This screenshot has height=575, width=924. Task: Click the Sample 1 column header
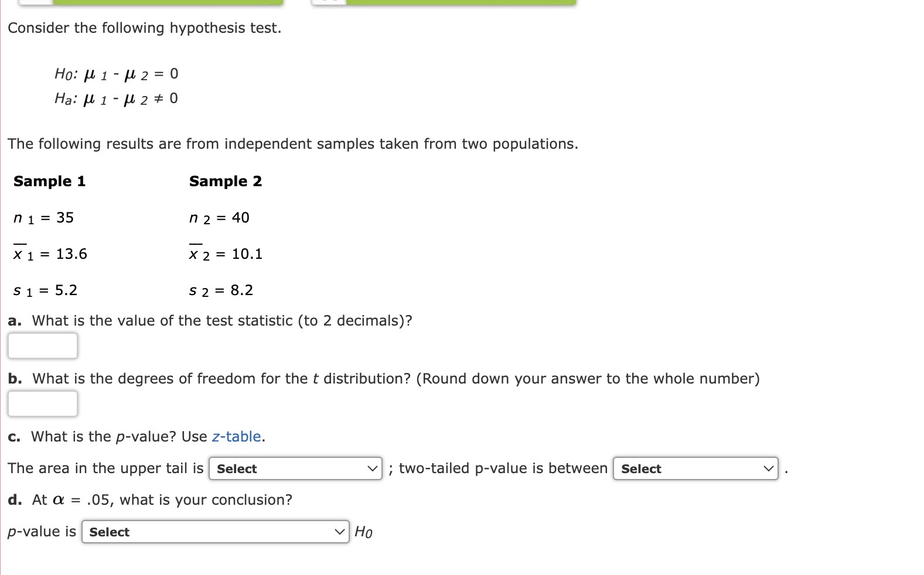tap(49, 181)
